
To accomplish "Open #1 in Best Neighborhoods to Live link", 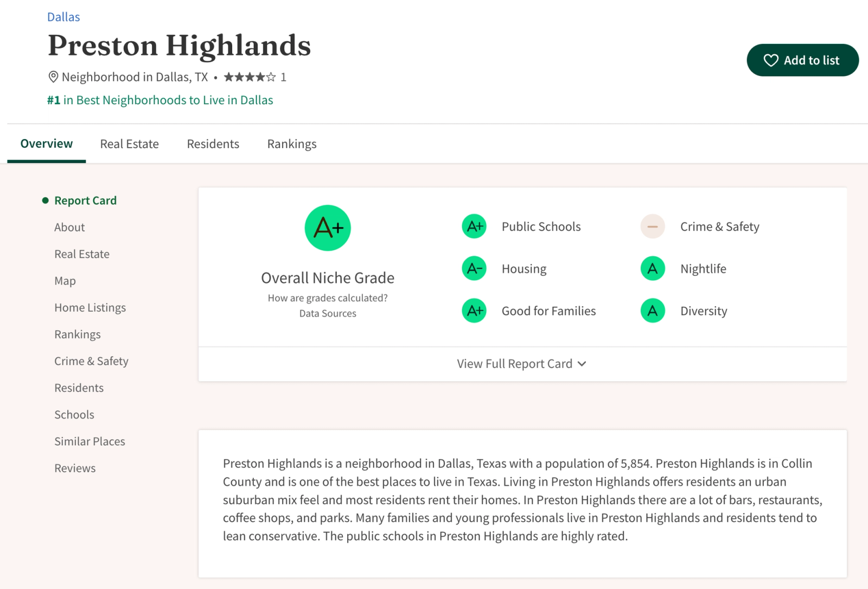I will click(160, 100).
